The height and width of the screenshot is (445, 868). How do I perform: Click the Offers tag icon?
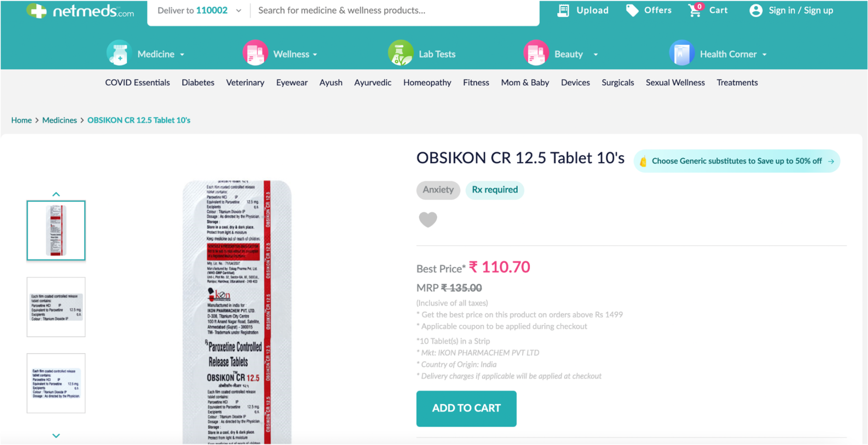632,10
